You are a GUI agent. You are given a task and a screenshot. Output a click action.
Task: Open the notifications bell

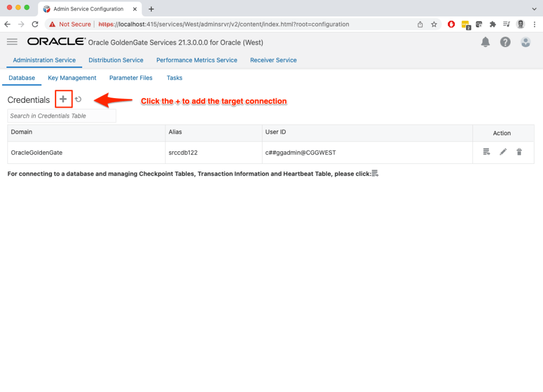point(485,42)
